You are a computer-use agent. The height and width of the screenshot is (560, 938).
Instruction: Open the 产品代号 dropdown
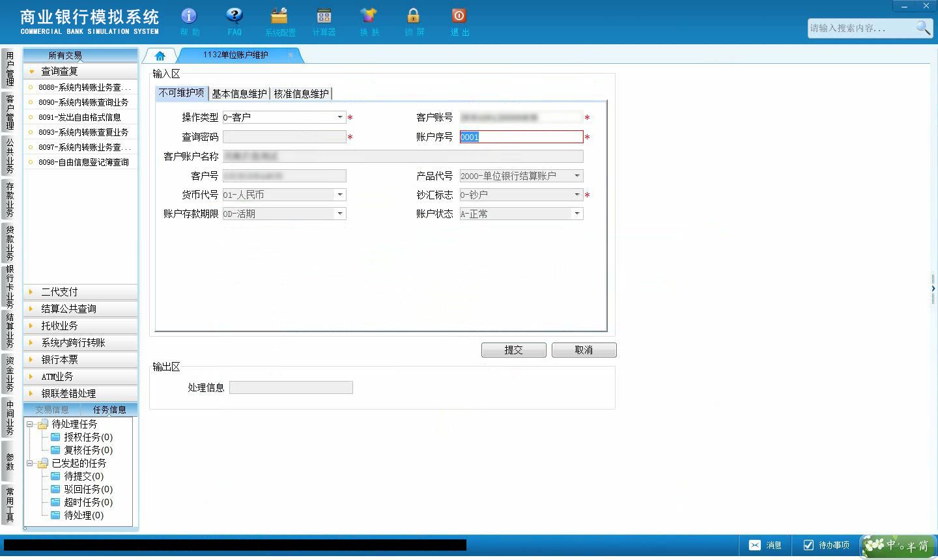point(576,176)
